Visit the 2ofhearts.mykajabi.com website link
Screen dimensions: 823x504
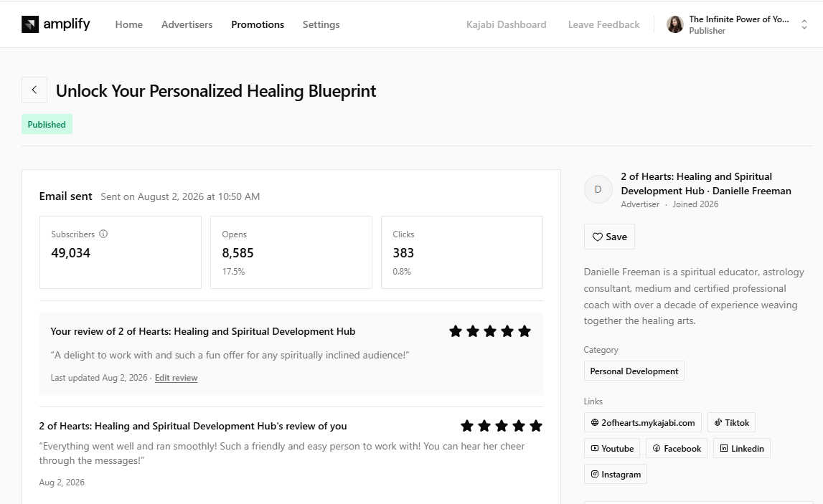642,423
